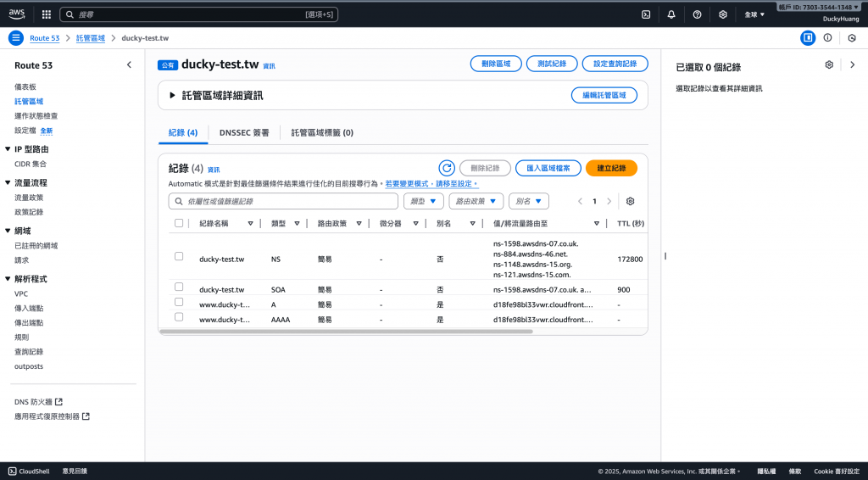This screenshot has height=480, width=868.
Task: Go to the previous records page
Action: point(580,202)
